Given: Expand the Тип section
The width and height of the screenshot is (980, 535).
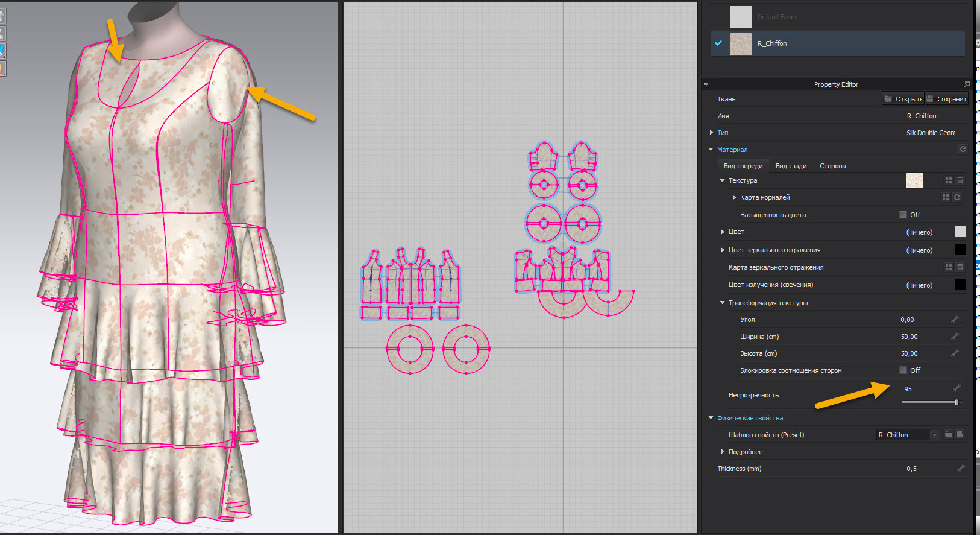Looking at the screenshot, I should coord(712,133).
